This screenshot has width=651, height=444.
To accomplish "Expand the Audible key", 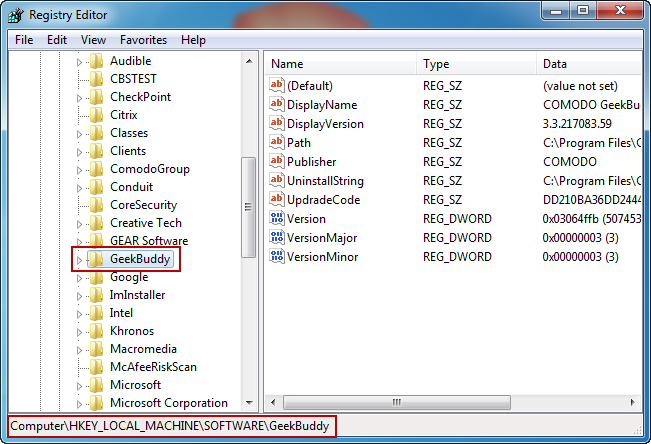I will [79, 62].
